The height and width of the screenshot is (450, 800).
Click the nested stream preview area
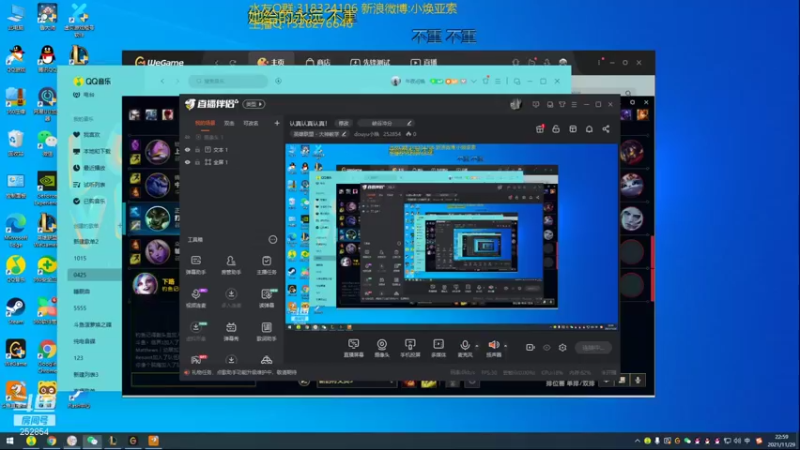451,237
